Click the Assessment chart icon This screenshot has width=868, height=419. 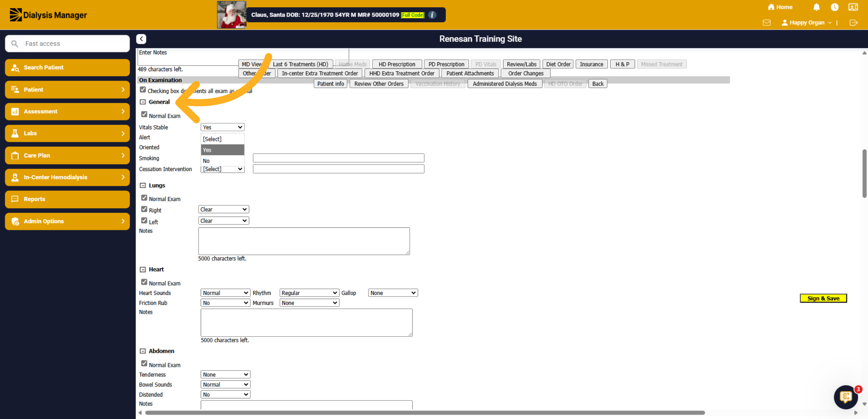point(15,111)
